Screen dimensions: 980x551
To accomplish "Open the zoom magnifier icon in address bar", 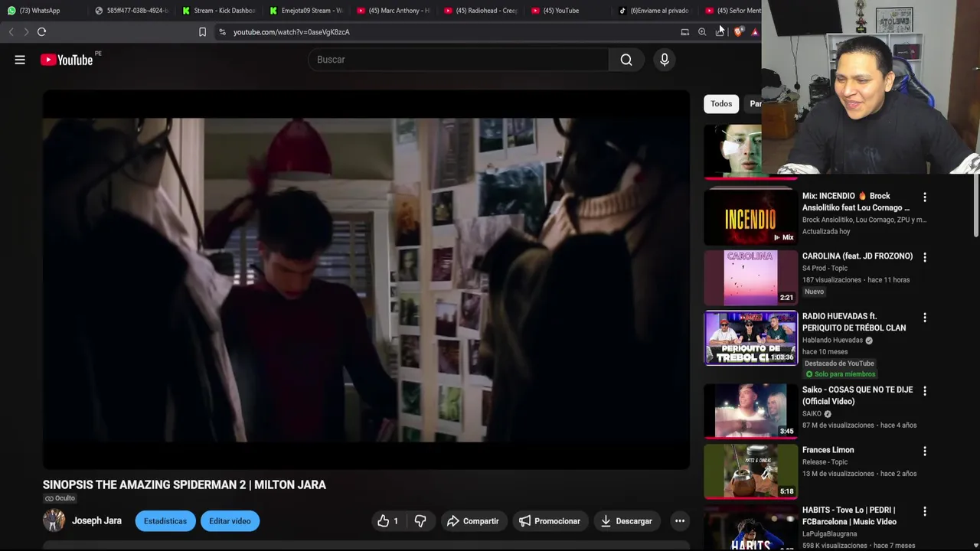I will (702, 32).
